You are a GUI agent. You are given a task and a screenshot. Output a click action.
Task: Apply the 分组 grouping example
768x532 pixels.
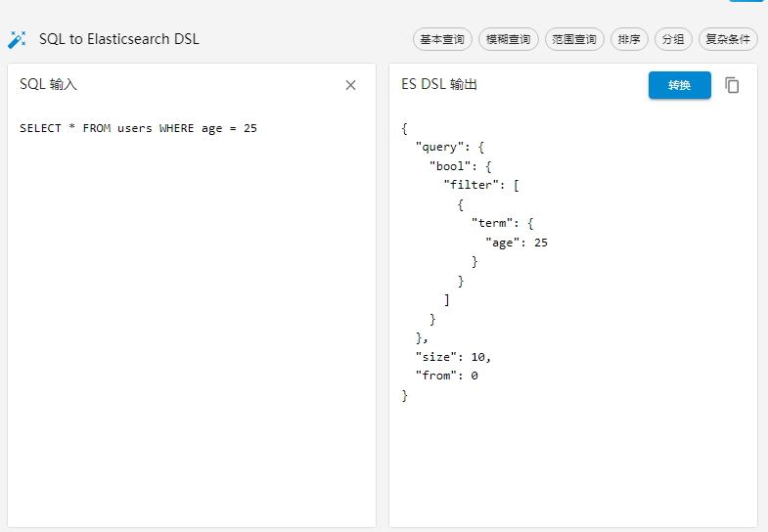pos(673,39)
